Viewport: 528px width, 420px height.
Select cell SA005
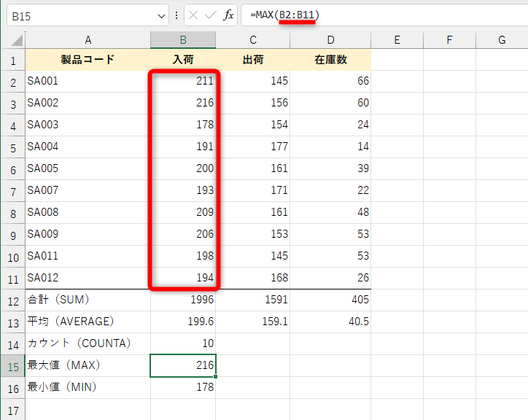click(88, 168)
